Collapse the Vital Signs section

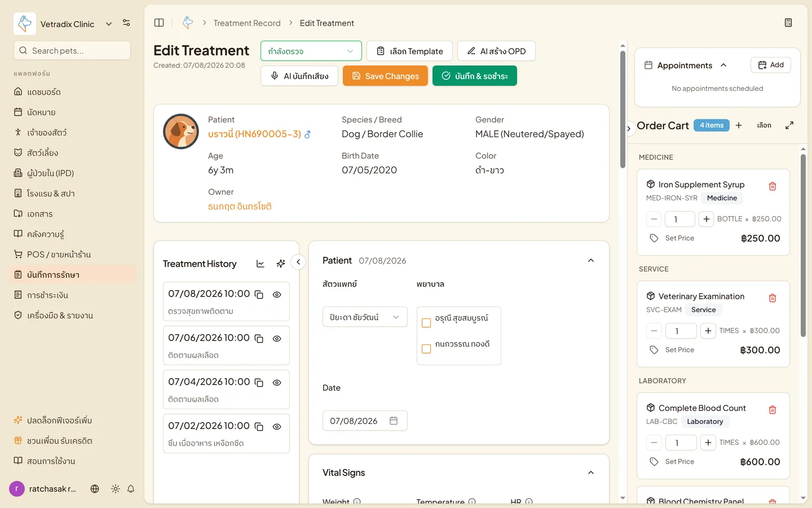pyautogui.click(x=591, y=472)
